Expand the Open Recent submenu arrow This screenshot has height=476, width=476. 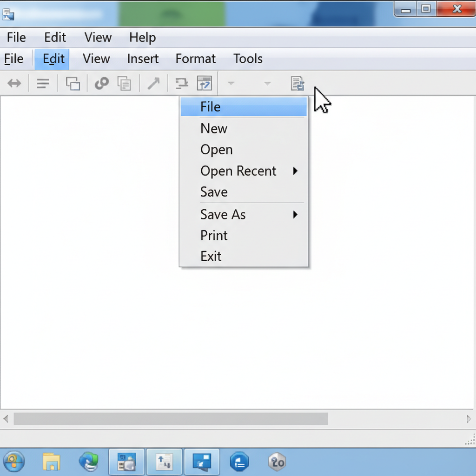point(295,171)
